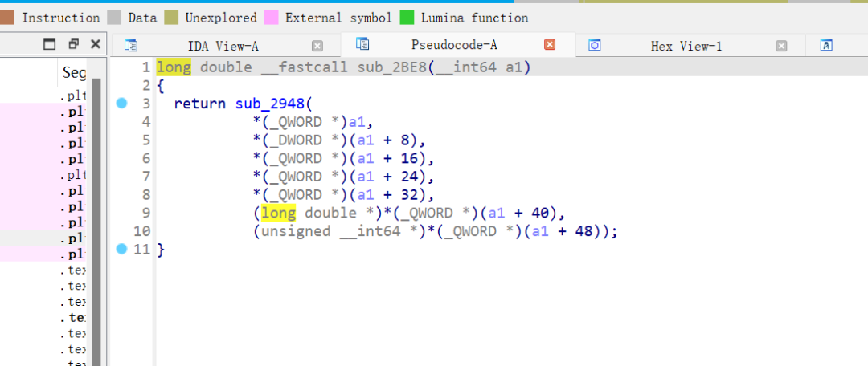The height and width of the screenshot is (366, 868).
Task: Toggle breakpoint dot on line 11
Action: click(x=122, y=250)
